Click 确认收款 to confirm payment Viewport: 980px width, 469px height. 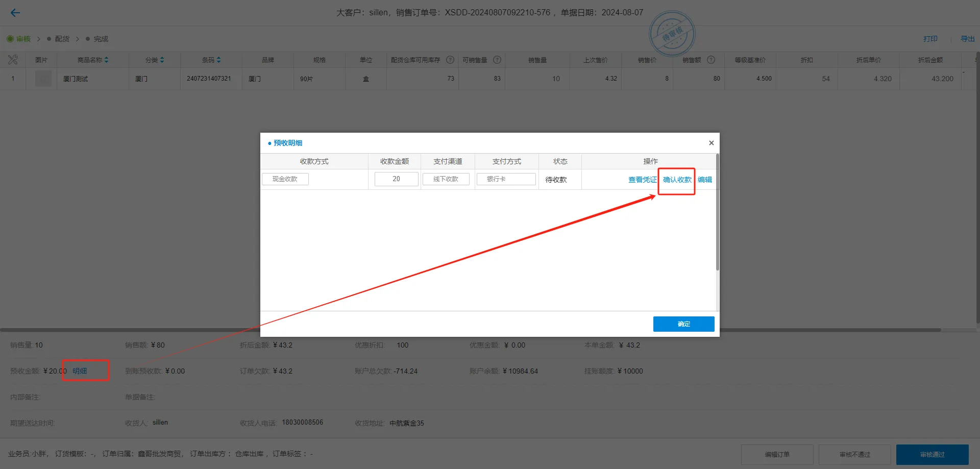[x=677, y=180]
